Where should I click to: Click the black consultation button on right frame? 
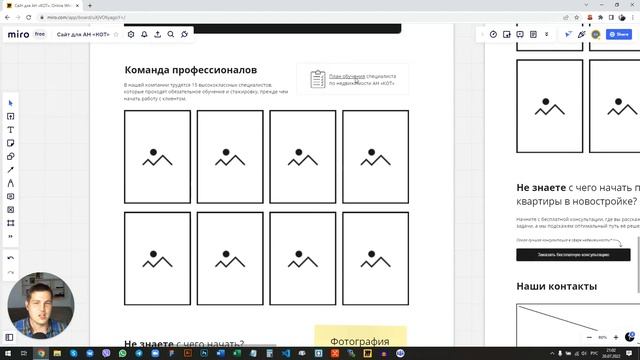[x=573, y=255]
